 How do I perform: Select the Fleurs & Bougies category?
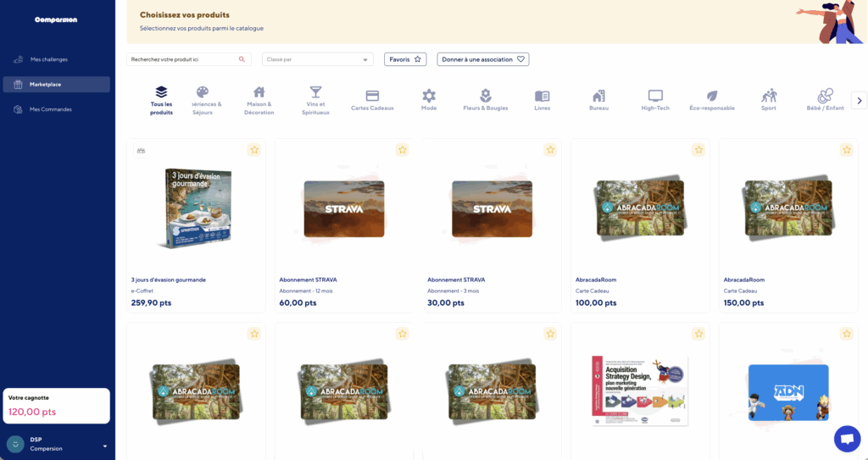point(485,97)
